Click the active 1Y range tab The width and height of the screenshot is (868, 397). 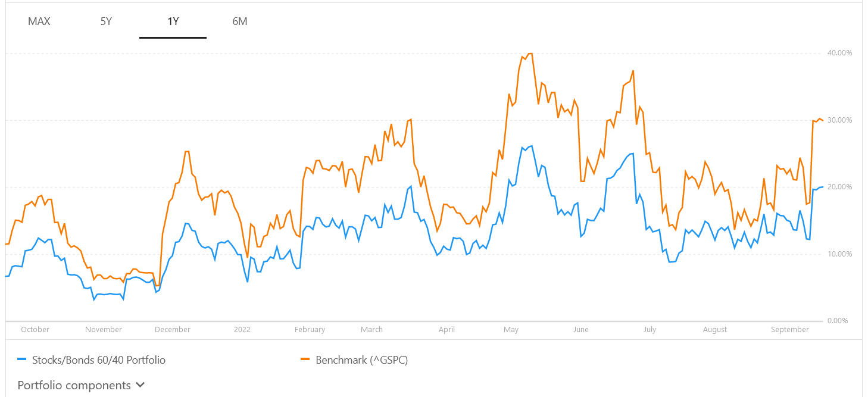(173, 21)
